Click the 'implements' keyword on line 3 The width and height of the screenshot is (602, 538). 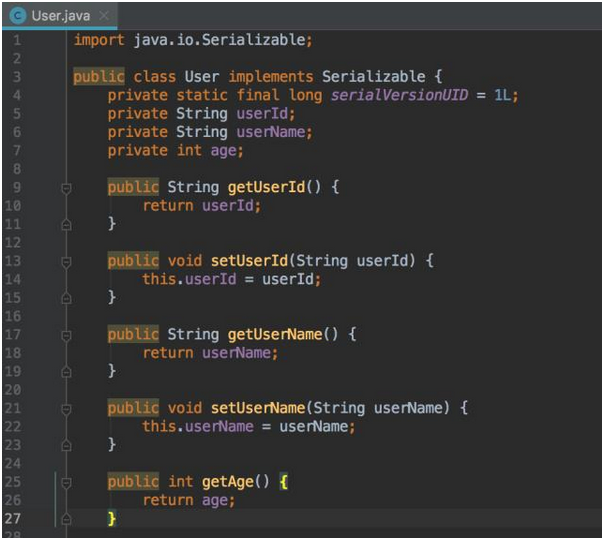271,77
